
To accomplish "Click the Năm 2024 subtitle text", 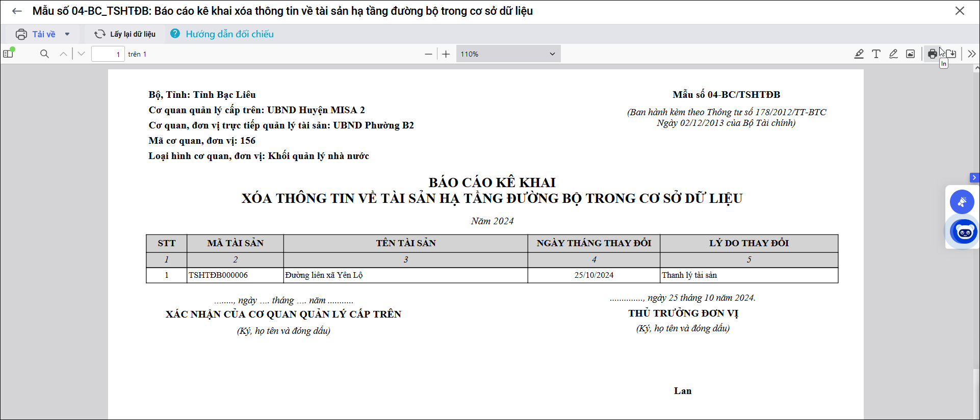I will click(492, 221).
